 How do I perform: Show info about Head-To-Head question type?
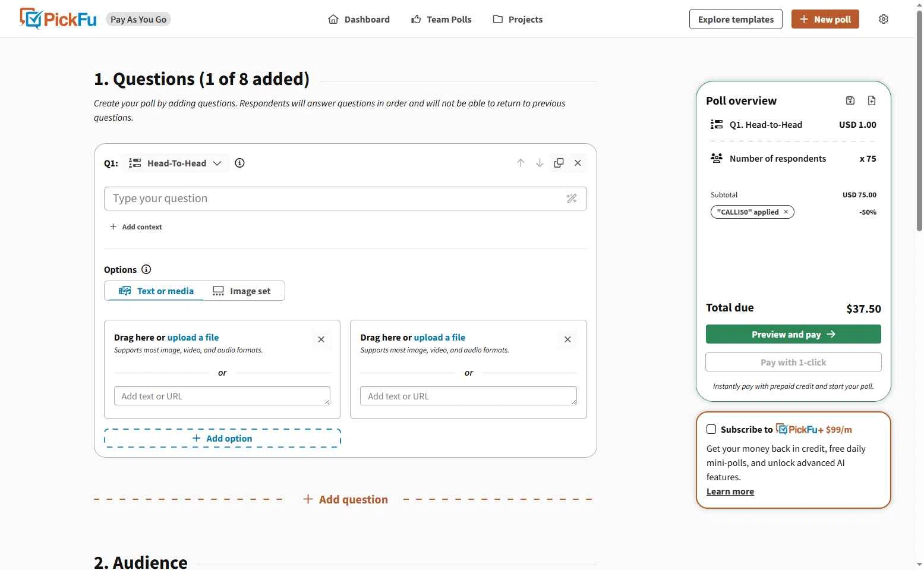(239, 163)
